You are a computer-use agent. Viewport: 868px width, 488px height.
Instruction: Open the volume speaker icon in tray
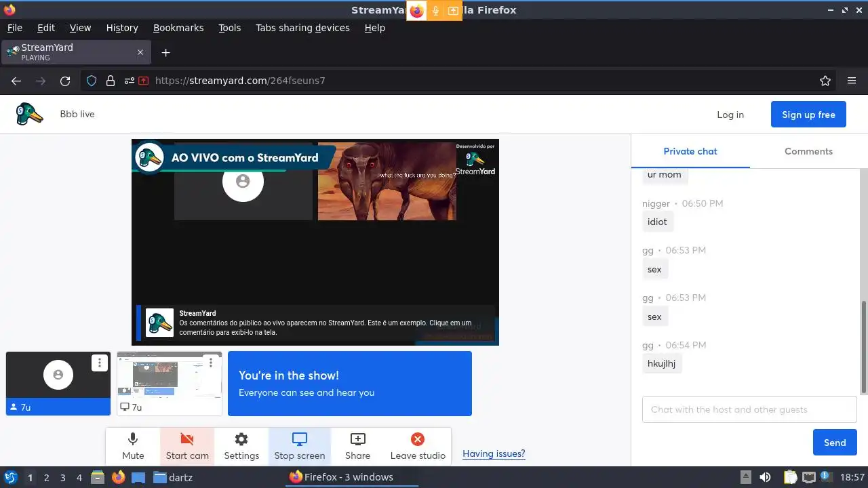pos(765,477)
